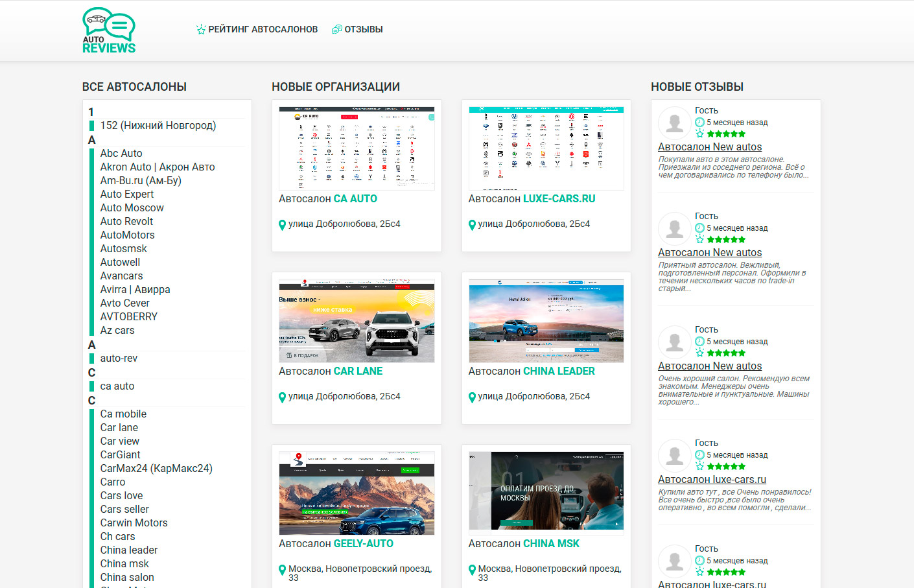
Task: Open review link above 'Приятный автосалон' text
Action: (710, 253)
